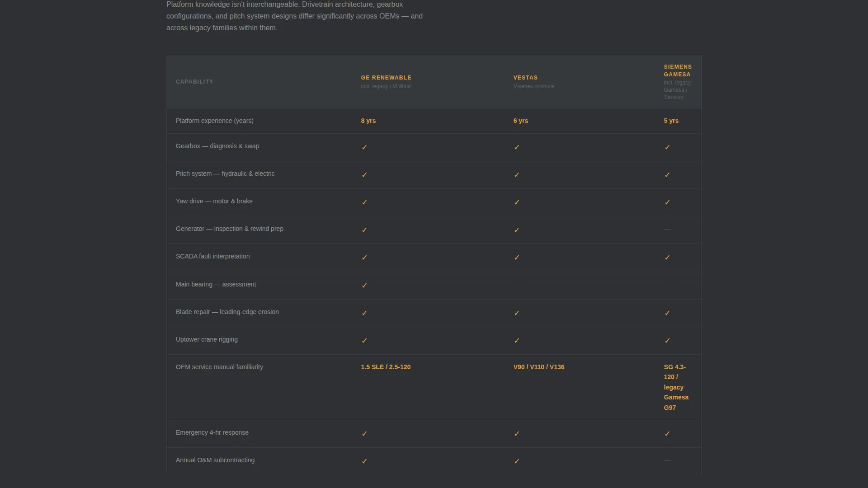The image size is (868, 488).
Task: Click Vestas checkmark in SCADA row
Action: point(517,258)
